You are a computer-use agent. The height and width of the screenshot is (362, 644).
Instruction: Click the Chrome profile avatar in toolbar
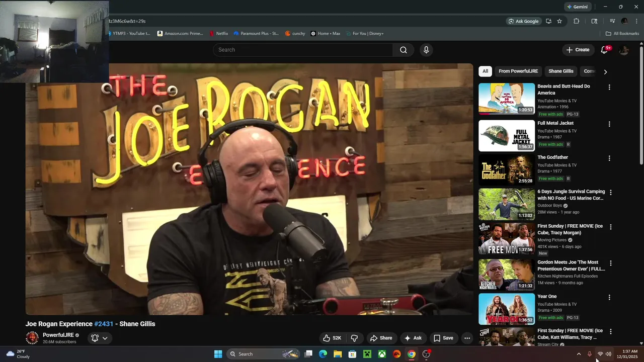(624, 21)
